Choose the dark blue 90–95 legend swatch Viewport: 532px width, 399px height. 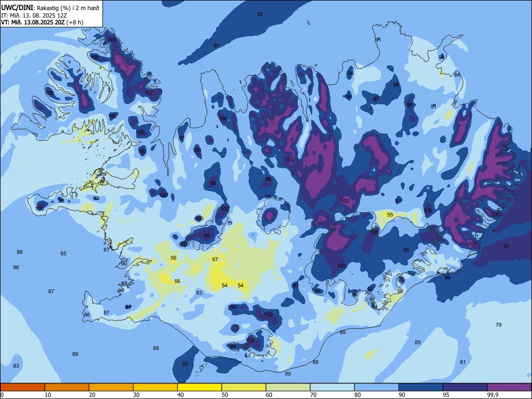[x=421, y=387]
